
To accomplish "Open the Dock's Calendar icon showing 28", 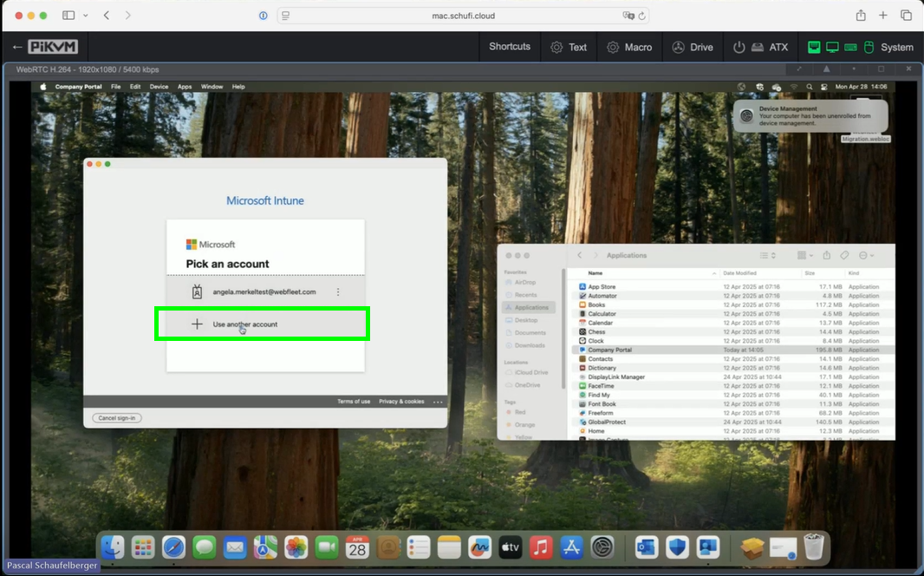I will [x=357, y=547].
